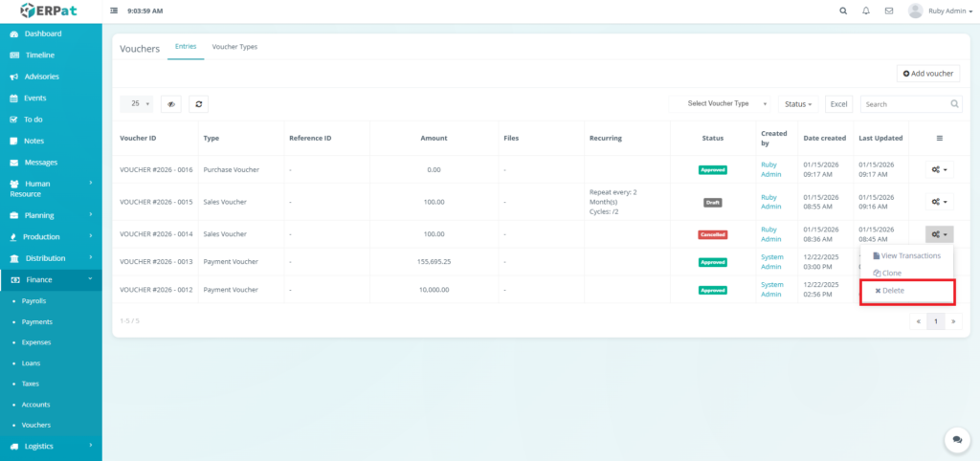The image size is (980, 461).
Task: Expand Human Resource menu
Action: (51, 188)
